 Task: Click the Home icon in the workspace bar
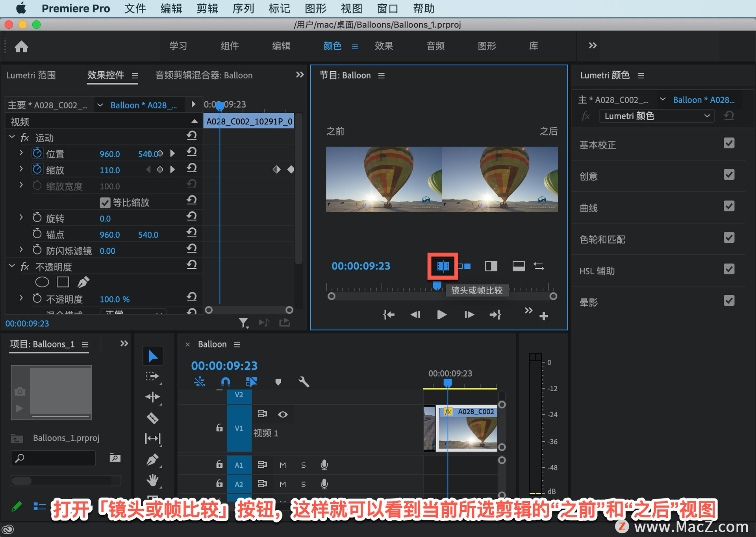pyautogui.click(x=21, y=46)
